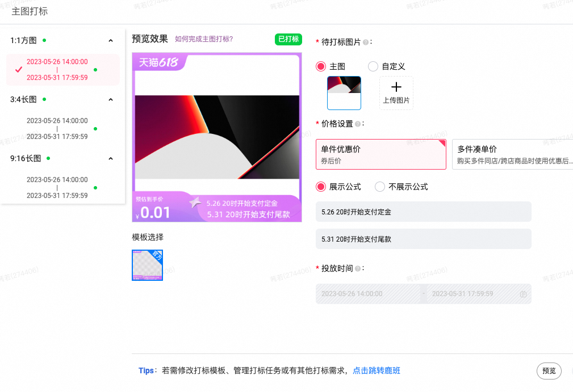Click the 9:16长图 section label

(x=26, y=158)
